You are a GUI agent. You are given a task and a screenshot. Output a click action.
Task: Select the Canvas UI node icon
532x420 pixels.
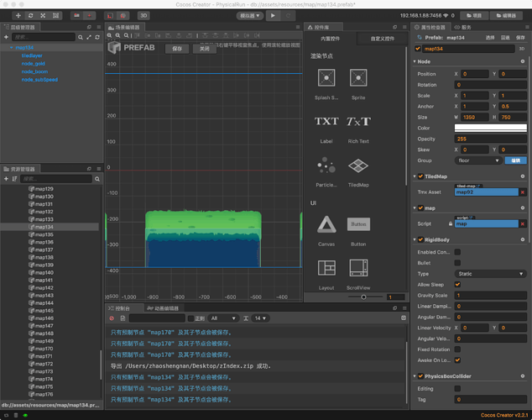click(x=326, y=224)
